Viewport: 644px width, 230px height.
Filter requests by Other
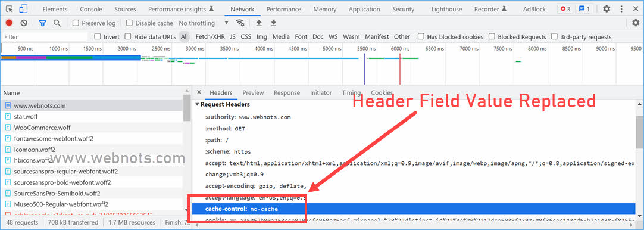(402, 36)
